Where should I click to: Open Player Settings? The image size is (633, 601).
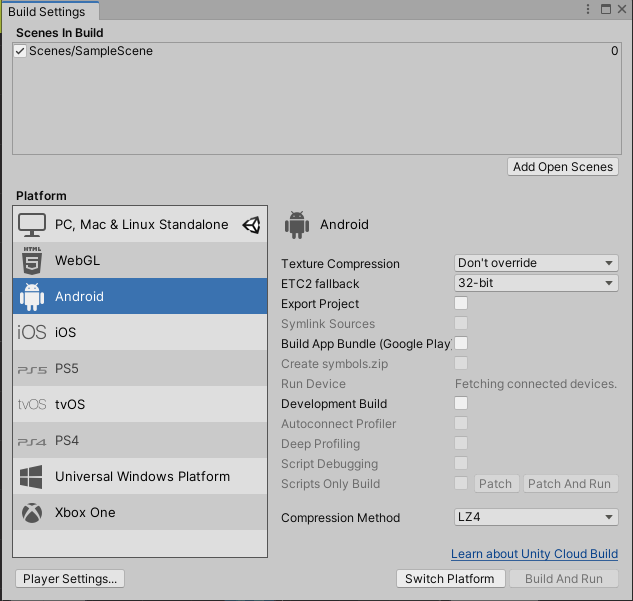pos(70,579)
